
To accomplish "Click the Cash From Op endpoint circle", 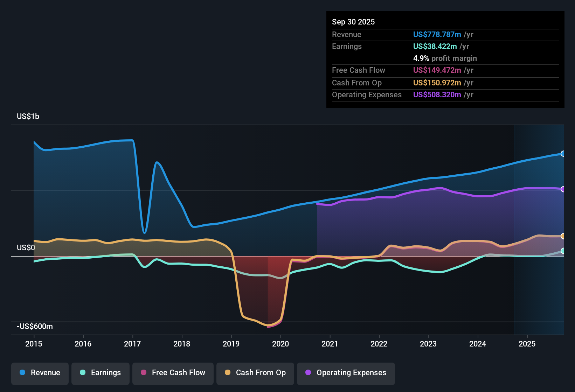I will click(x=563, y=237).
